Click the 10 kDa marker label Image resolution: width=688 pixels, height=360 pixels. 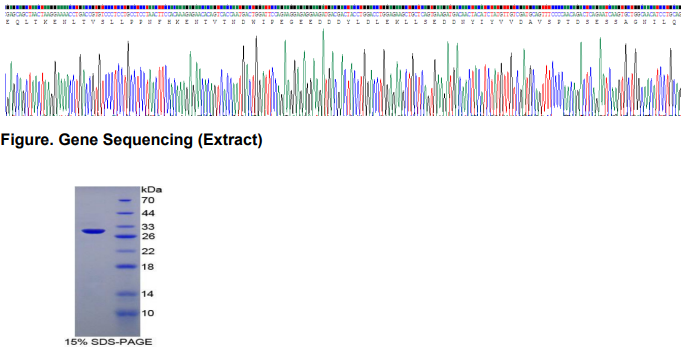pyautogui.click(x=148, y=313)
